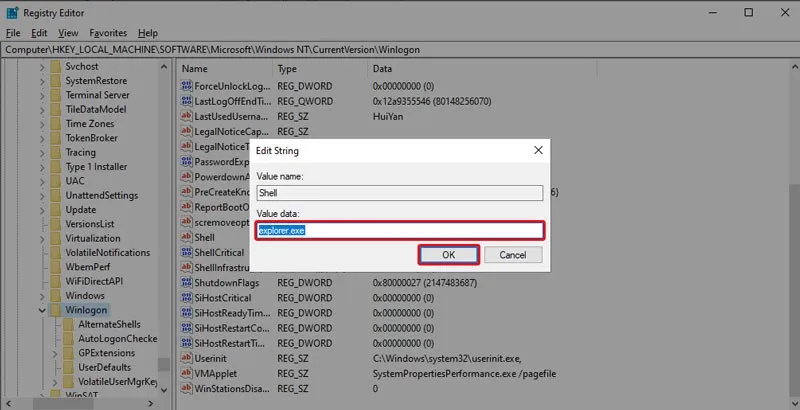The width and height of the screenshot is (800, 410).
Task: Expand the Terminal Server tree node
Action: (x=42, y=95)
